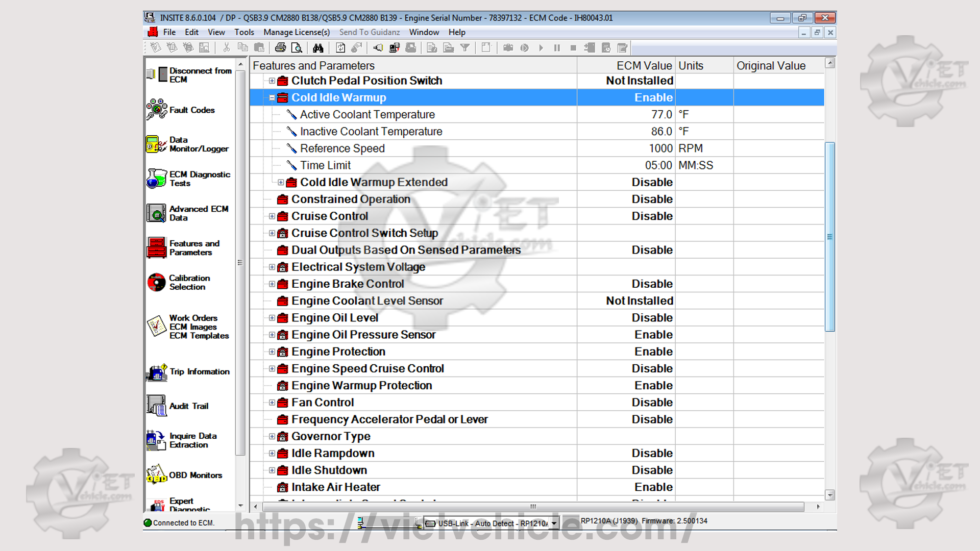Expand the Idle Shutdown feature
Viewport: 980px width, 551px height.
tap(272, 470)
